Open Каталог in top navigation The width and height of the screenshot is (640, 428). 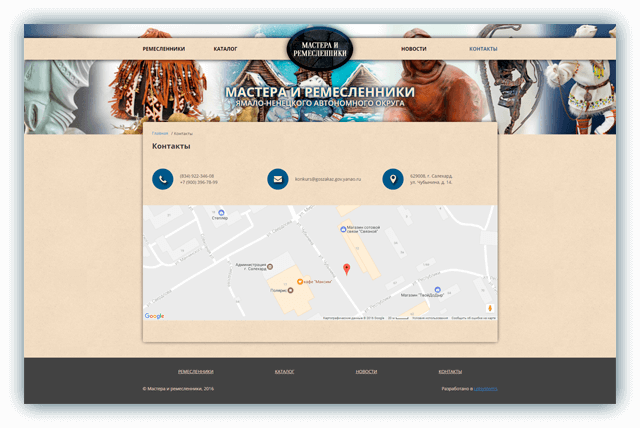click(x=225, y=49)
